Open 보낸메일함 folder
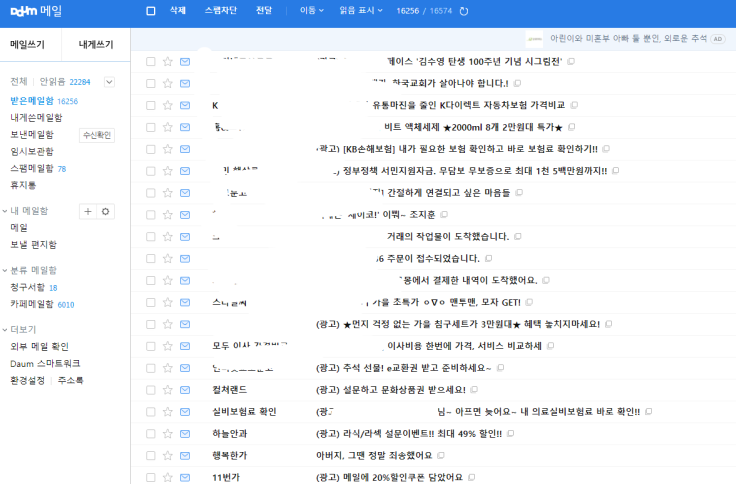This screenshot has width=736, height=484. [32, 135]
